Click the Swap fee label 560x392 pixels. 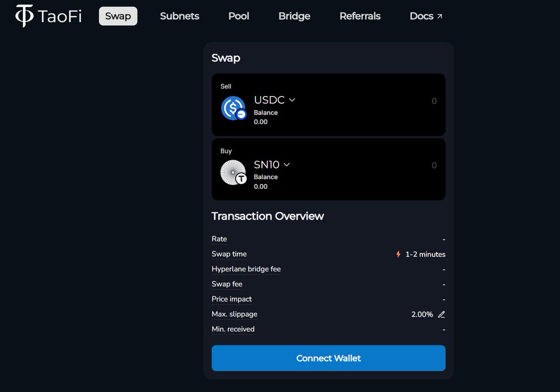point(227,284)
